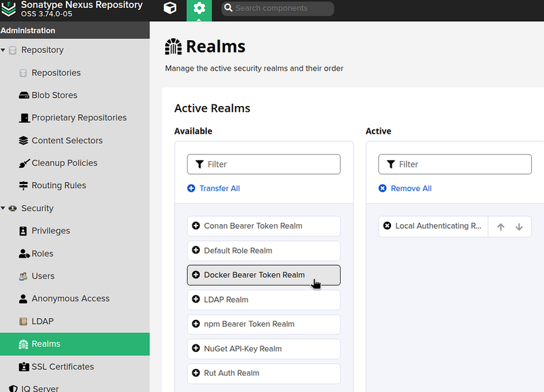This screenshot has height=392, width=544.
Task: Click the SSL Certificates icon
Action: [24, 367]
